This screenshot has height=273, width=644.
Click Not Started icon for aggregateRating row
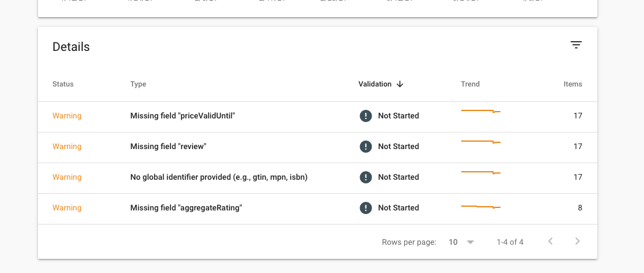pyautogui.click(x=366, y=208)
